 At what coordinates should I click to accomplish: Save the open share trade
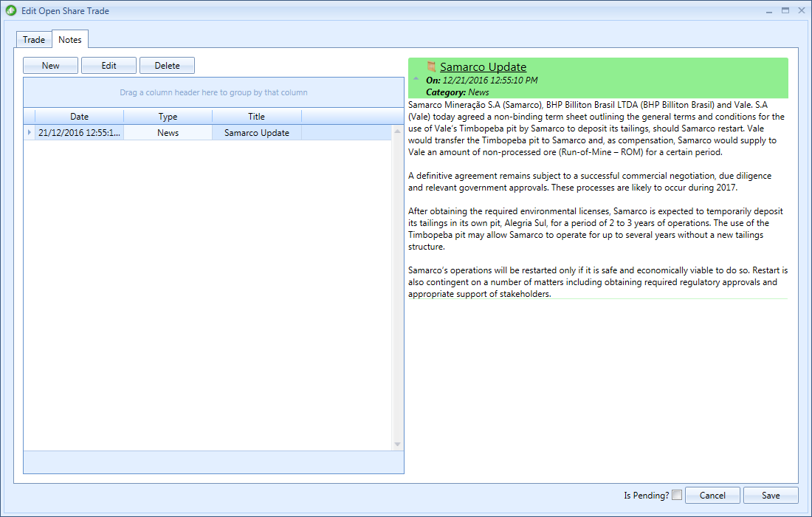point(771,496)
